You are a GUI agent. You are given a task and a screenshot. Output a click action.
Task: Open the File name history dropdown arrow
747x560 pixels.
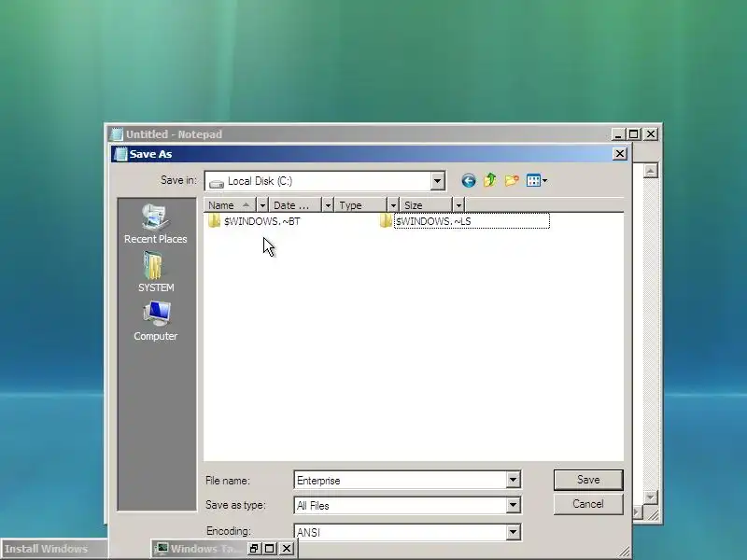[513, 480]
